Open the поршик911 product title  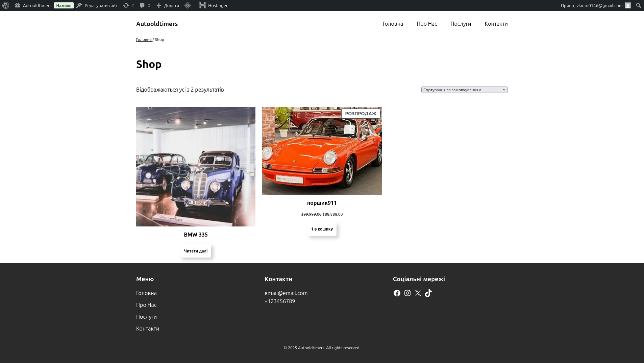pos(322,203)
